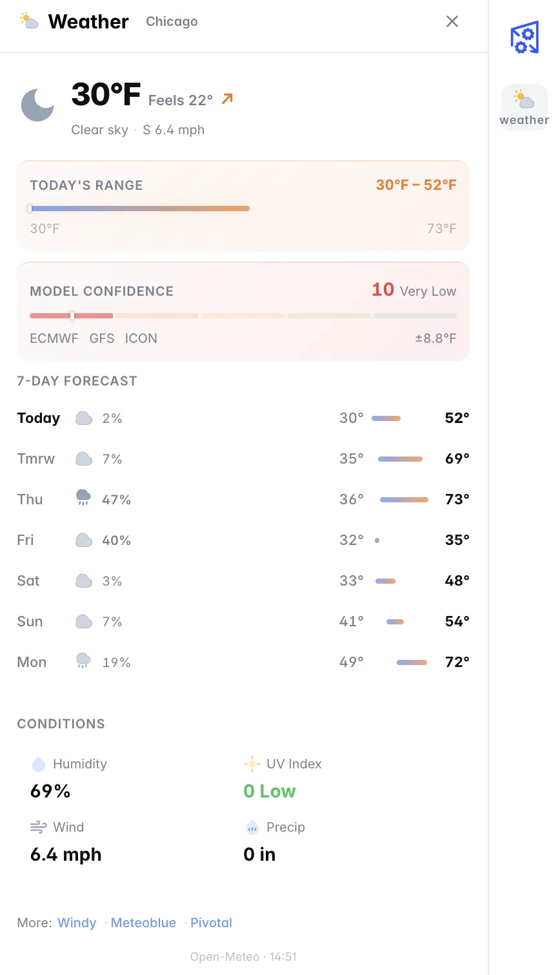Screen dimensions: 560x975
Task: Toggle the ICON model
Action: 141,338
